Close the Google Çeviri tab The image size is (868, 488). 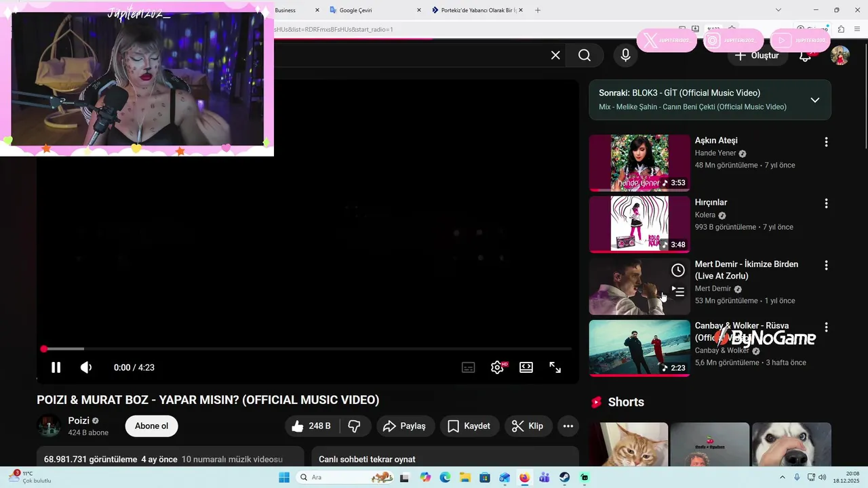[418, 10]
